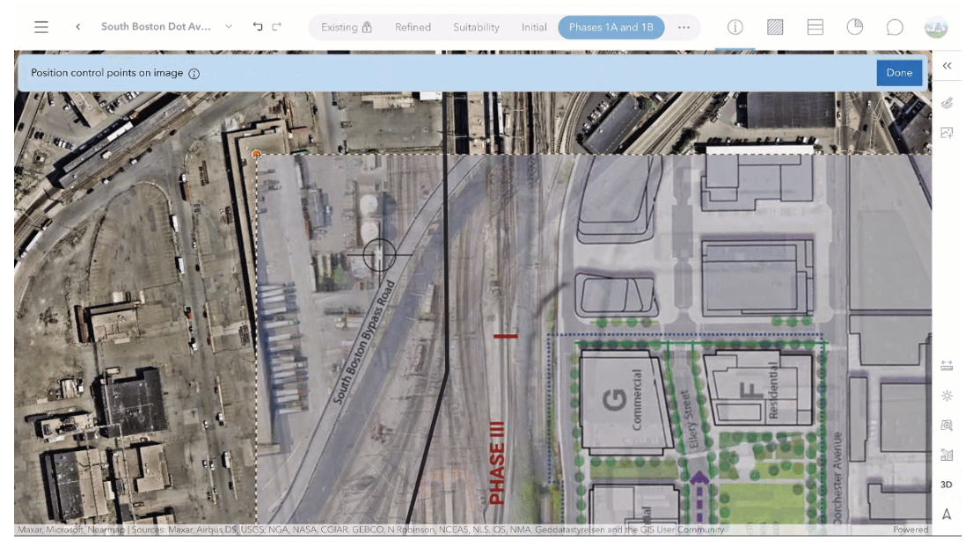Switch to the Suitability tab
980x554 pixels.
(x=476, y=27)
